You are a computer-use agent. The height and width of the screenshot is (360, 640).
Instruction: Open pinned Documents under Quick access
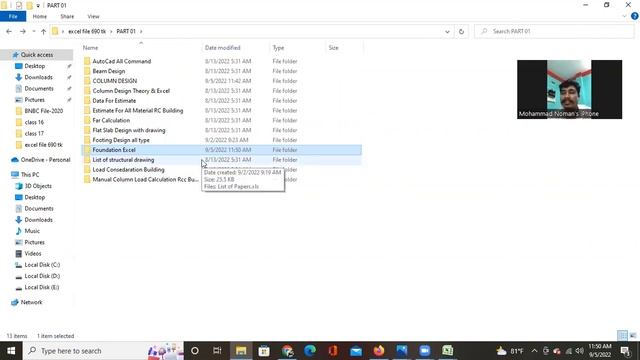39,89
